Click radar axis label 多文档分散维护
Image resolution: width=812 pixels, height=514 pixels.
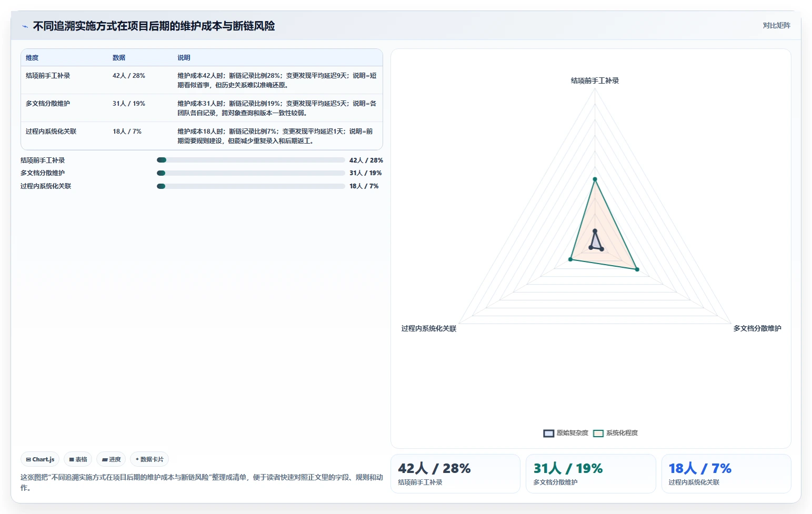point(757,328)
